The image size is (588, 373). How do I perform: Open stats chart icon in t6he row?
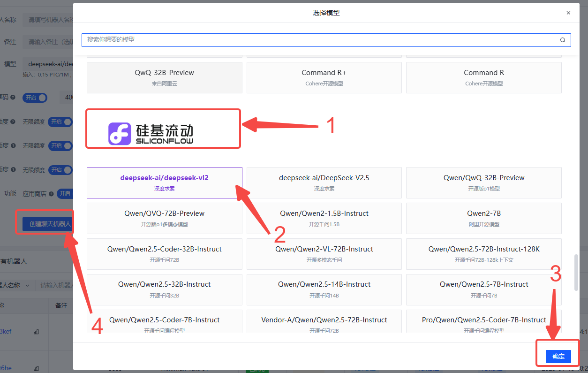click(36, 368)
